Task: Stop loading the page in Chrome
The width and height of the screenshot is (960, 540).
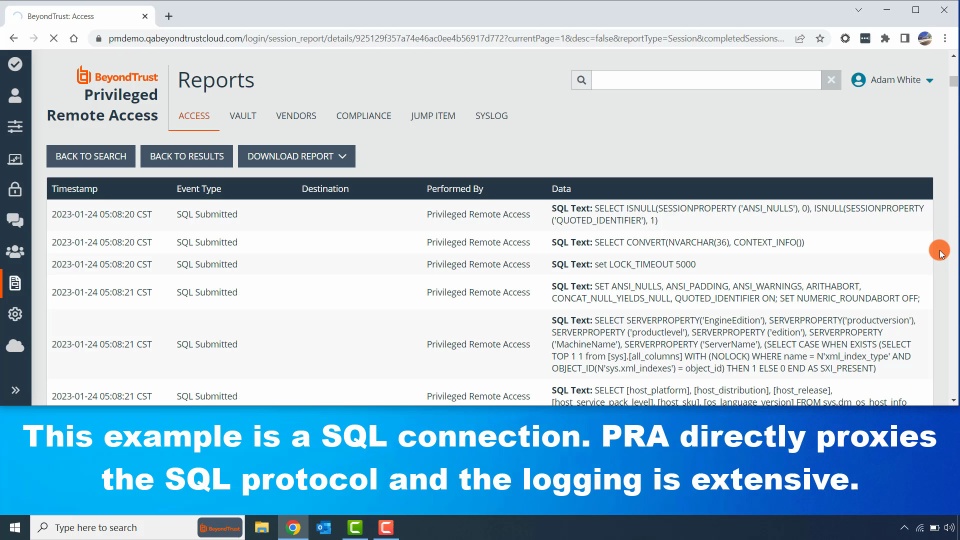Action: [53, 39]
